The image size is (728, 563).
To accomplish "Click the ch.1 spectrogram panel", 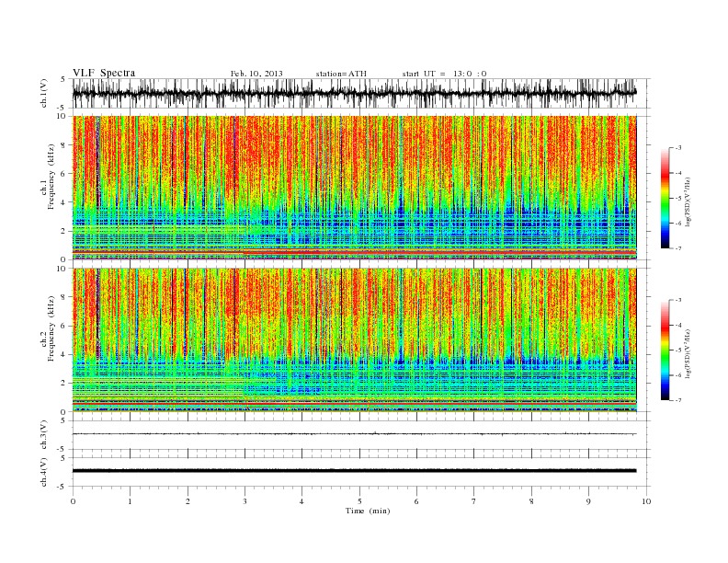I will click(355, 188).
